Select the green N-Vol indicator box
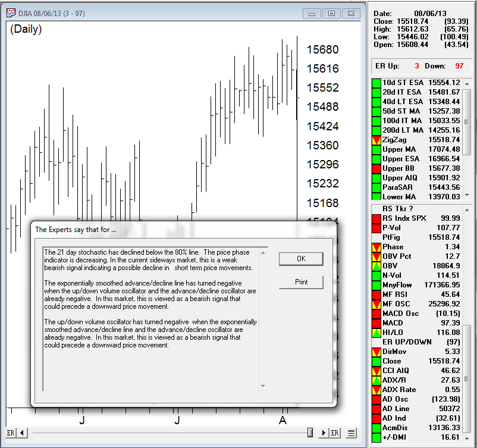This screenshot has height=448, width=477. (x=376, y=275)
